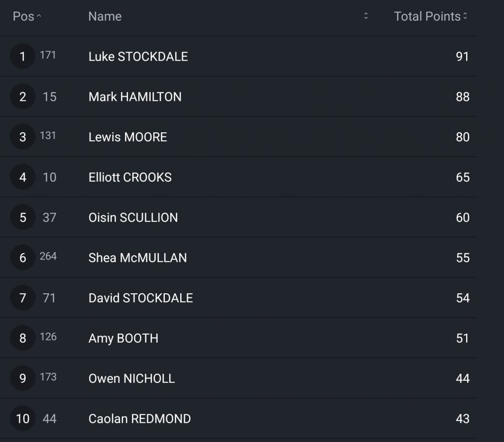This screenshot has width=504, height=442.
Task: Click the Pos sort ascending arrow
Action: (x=39, y=16)
